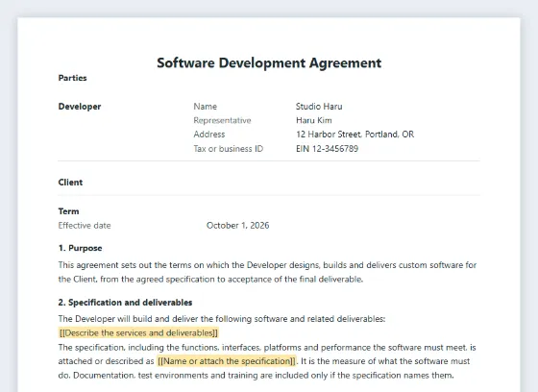538x392 pixels.
Task: Click the sentence 'The Developer will build and deliver'
Action: [x=222, y=319]
